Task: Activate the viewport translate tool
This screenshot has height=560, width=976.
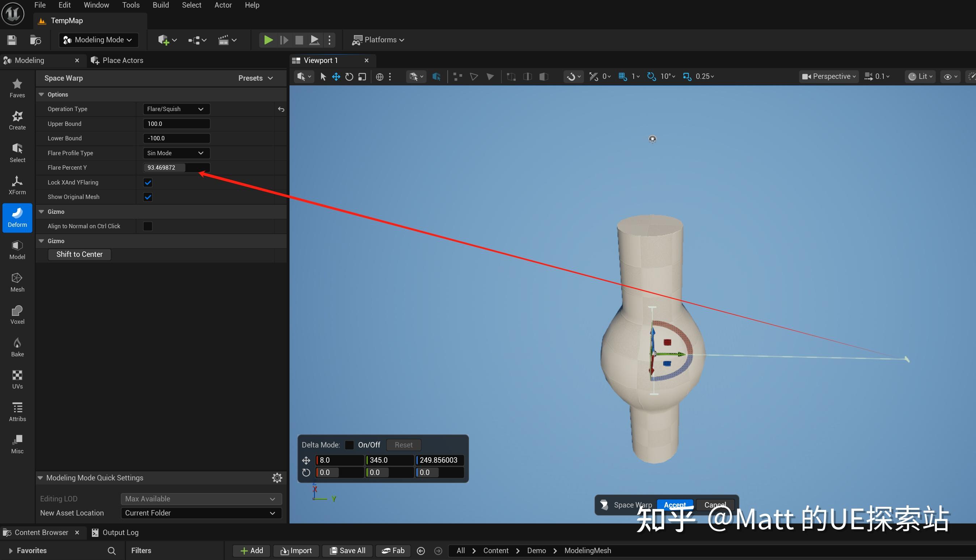Action: 336,76
